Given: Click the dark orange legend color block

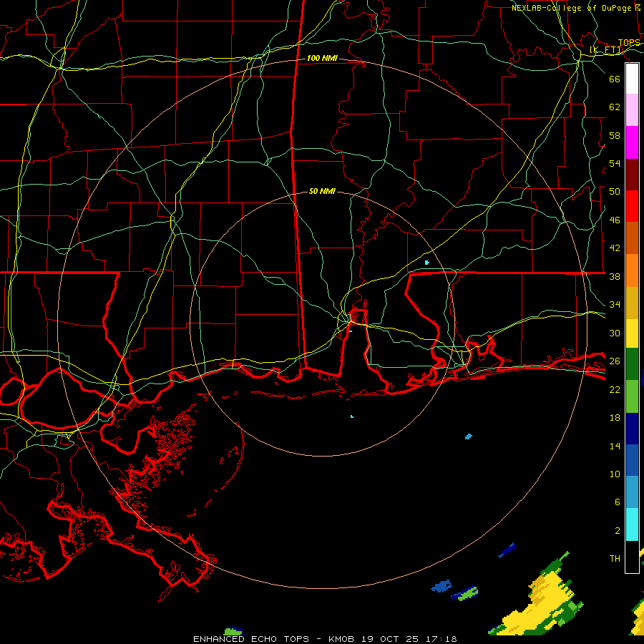Looking at the screenshot, I should point(632,238).
